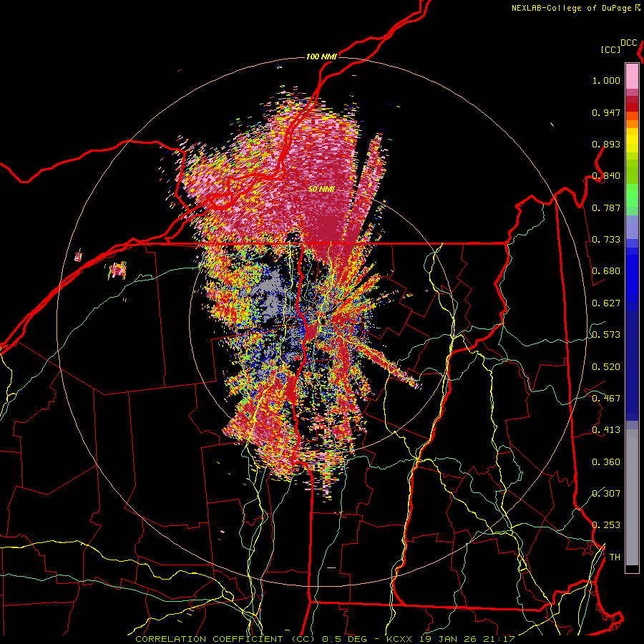644x644 pixels.
Task: Select the 0.253 legend value
Action: [606, 525]
